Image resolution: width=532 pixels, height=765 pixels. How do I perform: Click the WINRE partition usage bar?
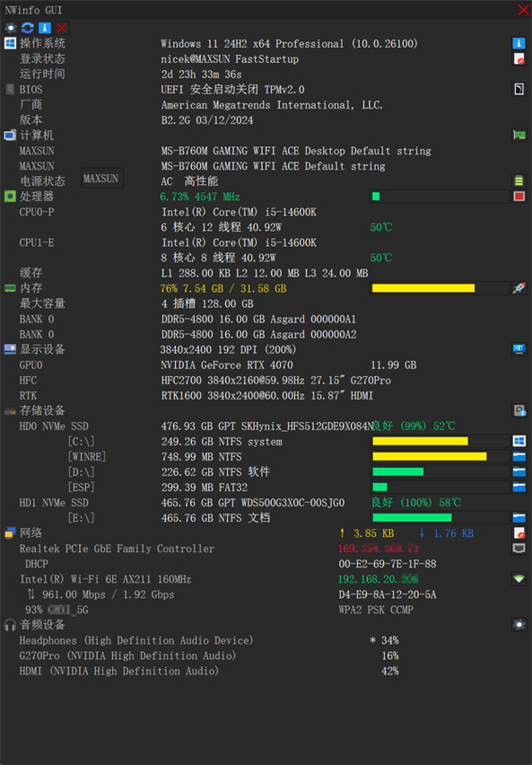coord(440,456)
